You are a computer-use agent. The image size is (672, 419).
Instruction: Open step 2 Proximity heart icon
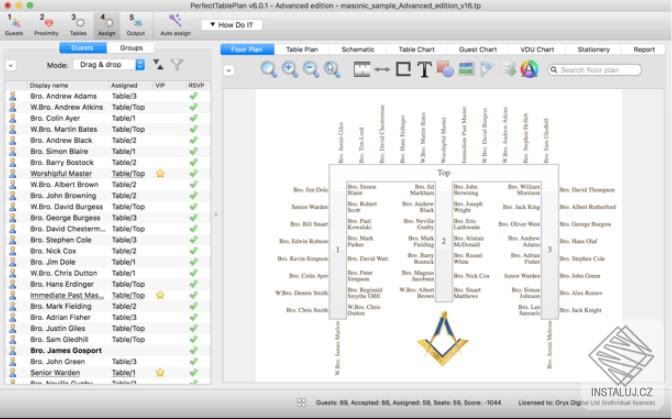46,25
